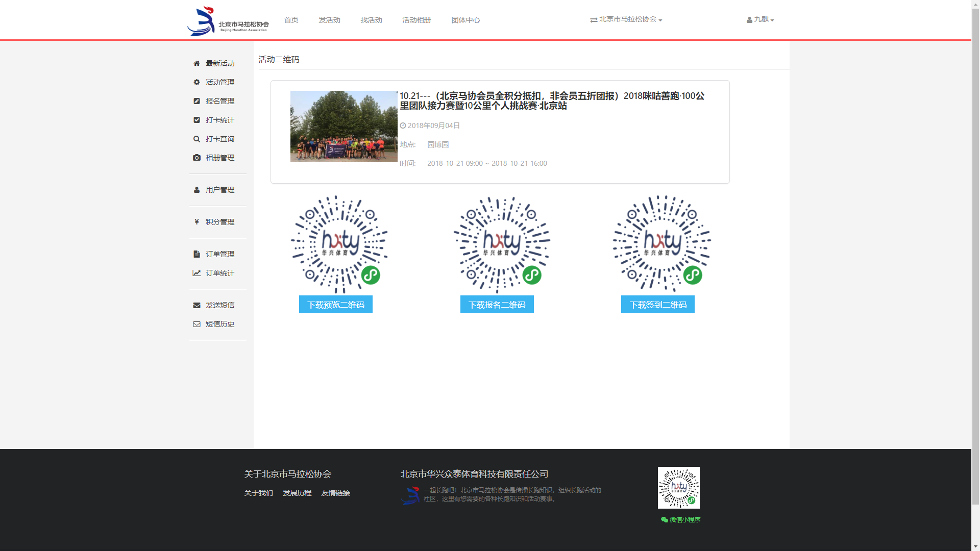Click the check-in QR code image
This screenshot has width=980, height=551.
click(x=662, y=244)
